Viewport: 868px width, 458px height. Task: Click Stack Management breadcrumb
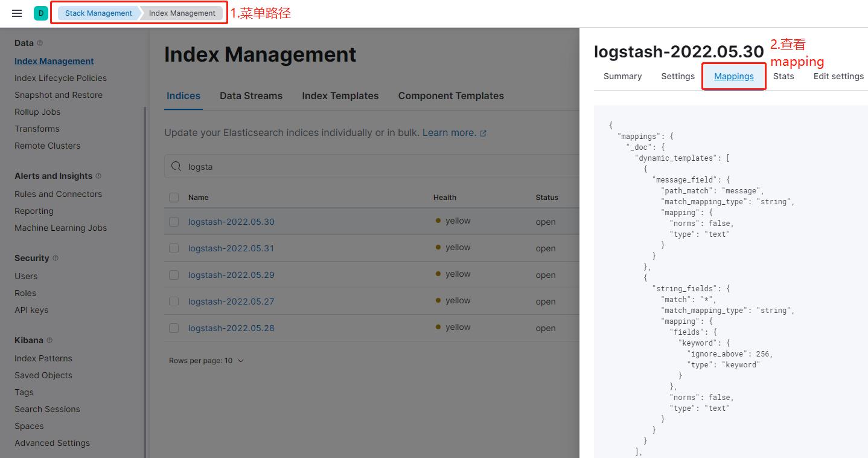(98, 13)
